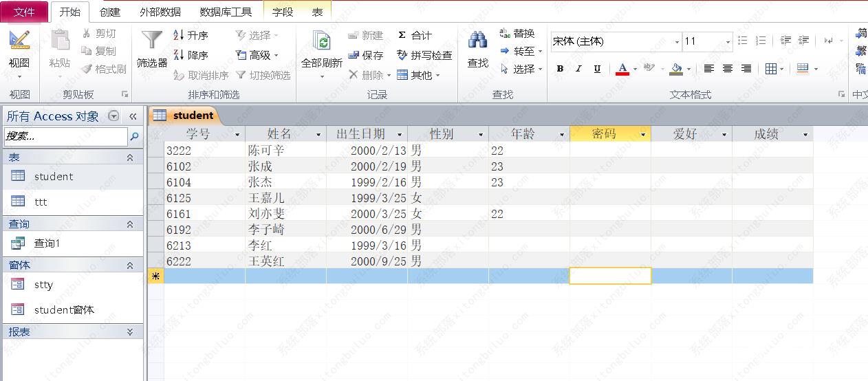Open the 筛选器 filter funnel
This screenshot has width=868, height=381.
tap(152, 40)
